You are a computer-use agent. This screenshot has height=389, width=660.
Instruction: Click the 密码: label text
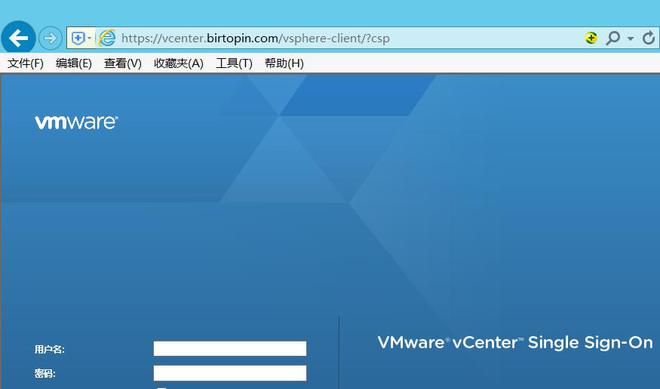[45, 373]
